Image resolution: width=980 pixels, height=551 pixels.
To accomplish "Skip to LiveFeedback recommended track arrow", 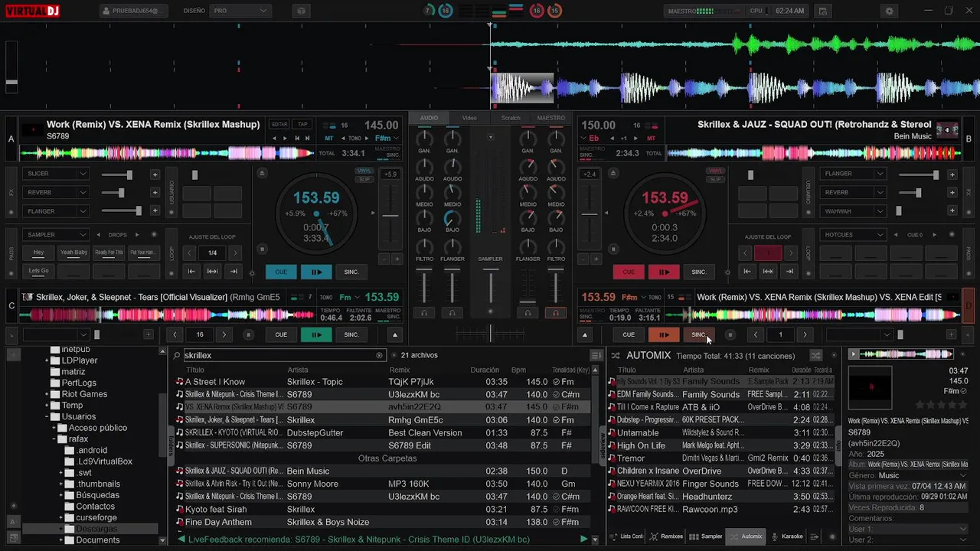I will click(x=584, y=540).
